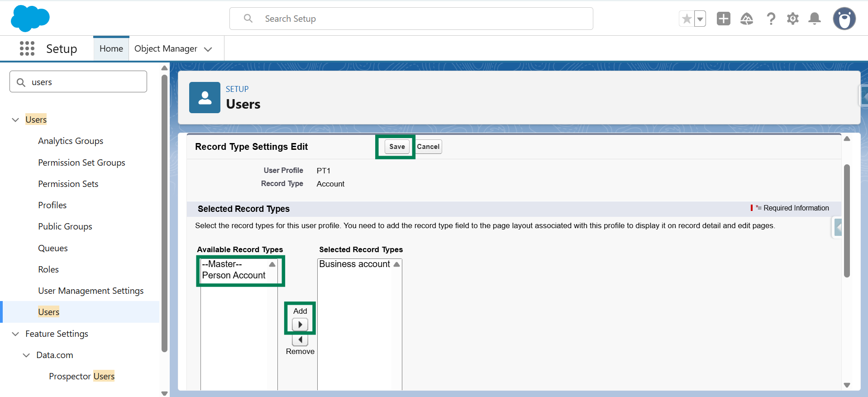Open Global Actions plus icon
This screenshot has width=868, height=397.
723,19
